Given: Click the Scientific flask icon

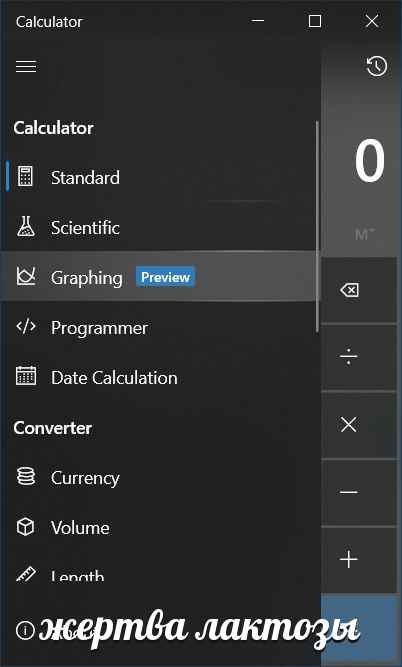Looking at the screenshot, I should point(26,226).
